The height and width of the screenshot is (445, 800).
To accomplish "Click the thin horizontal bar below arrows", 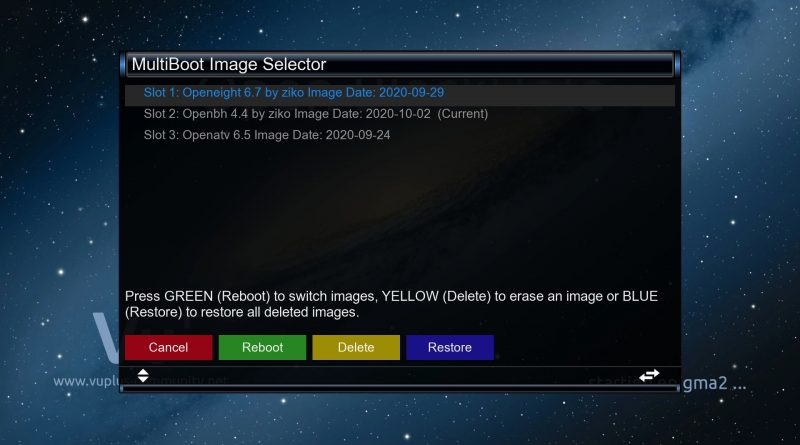I will (399, 388).
